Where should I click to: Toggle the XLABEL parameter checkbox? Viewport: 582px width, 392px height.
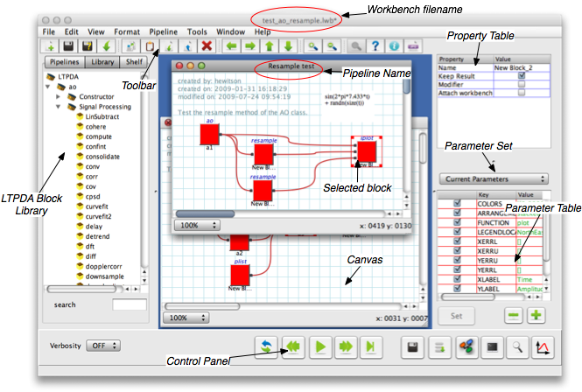pyautogui.click(x=457, y=279)
